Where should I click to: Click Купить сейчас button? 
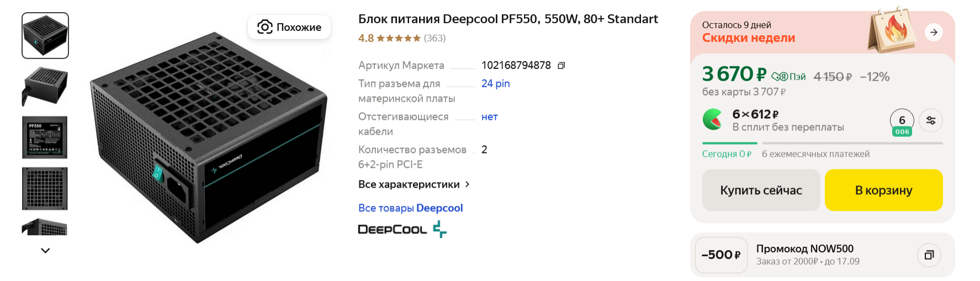pos(761,190)
